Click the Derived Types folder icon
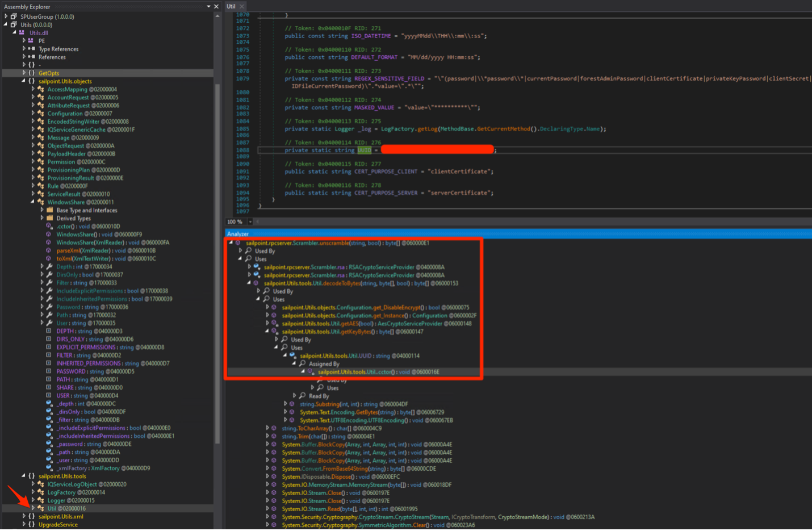Viewport: 812px width, 531px height. click(49, 218)
